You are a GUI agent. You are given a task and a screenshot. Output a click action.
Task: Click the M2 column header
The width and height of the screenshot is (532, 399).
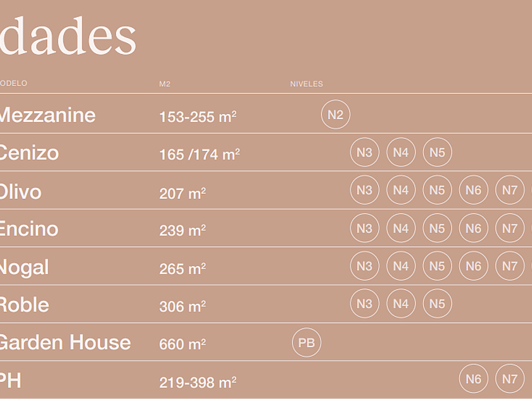pyautogui.click(x=165, y=84)
